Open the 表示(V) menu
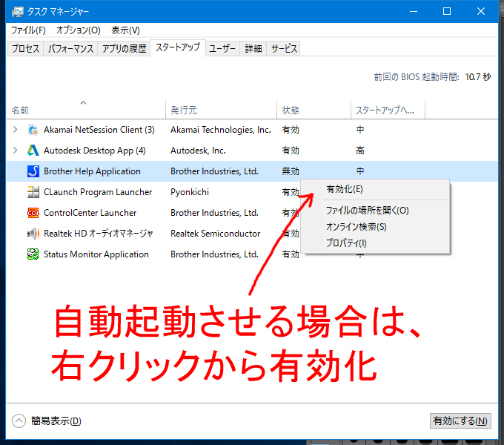Screen dimensions: 504x445 pos(125,30)
